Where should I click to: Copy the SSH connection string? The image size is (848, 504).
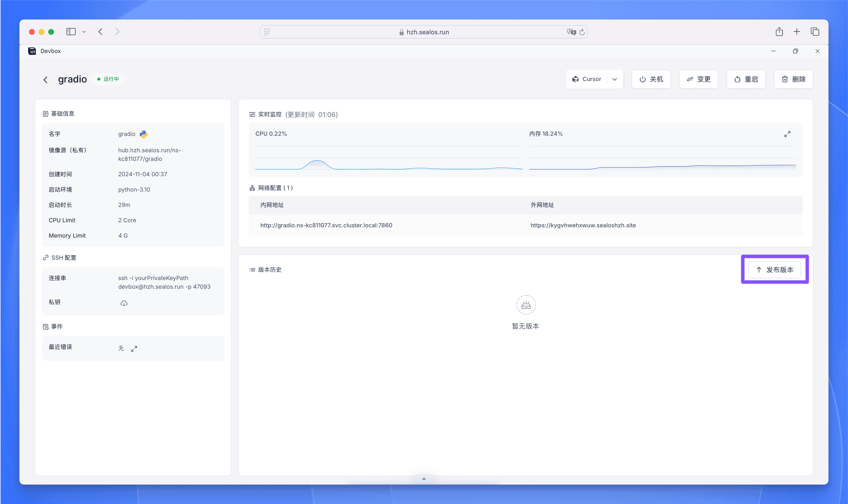[x=164, y=282]
